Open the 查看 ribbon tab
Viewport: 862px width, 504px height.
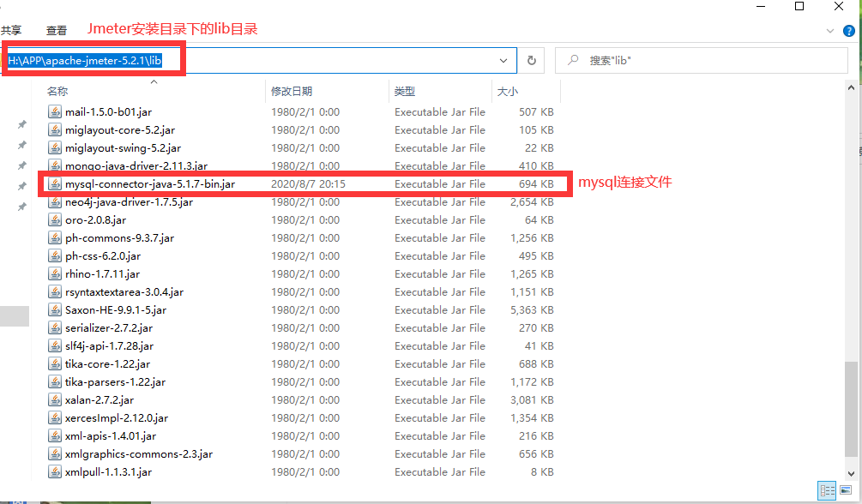pos(57,30)
